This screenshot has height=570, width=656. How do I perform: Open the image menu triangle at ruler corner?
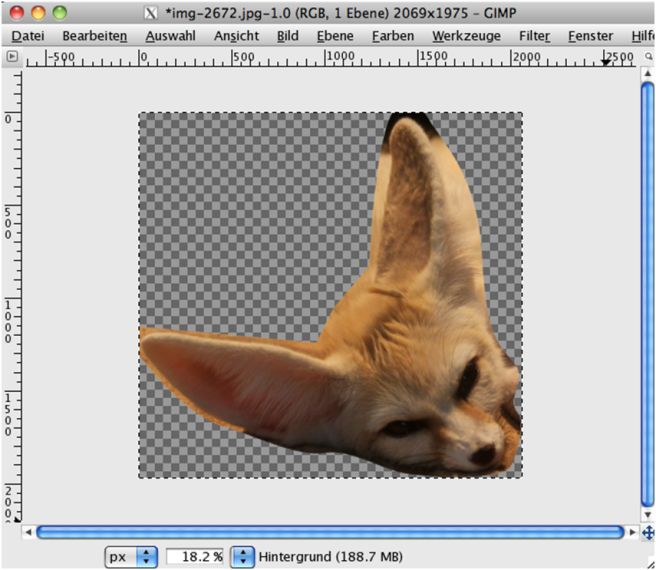(x=12, y=58)
